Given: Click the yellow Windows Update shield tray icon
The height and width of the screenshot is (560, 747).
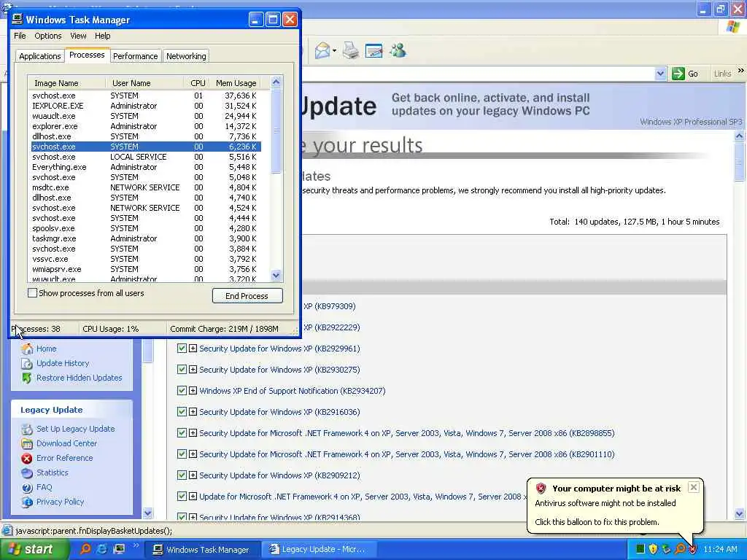Looking at the screenshot, I should tap(653, 549).
